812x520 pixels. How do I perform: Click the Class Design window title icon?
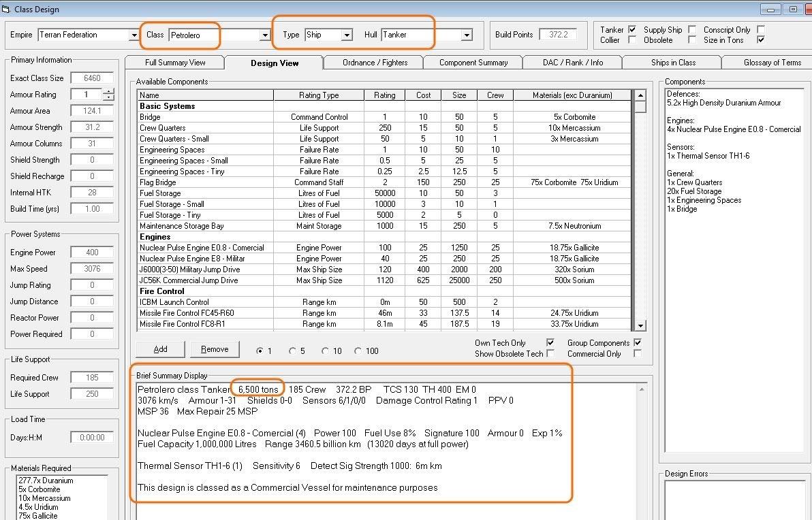click(6, 9)
